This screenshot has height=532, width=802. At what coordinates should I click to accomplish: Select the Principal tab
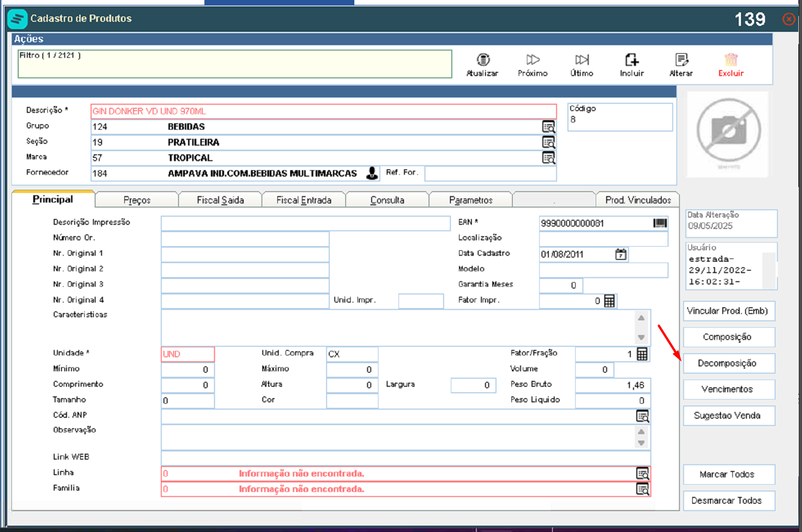click(x=53, y=199)
